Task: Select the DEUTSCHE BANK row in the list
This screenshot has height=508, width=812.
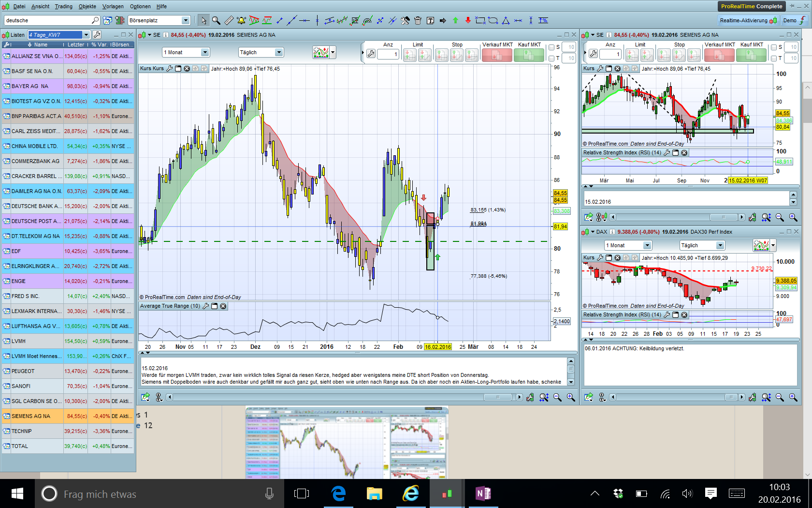Action: 36,206
